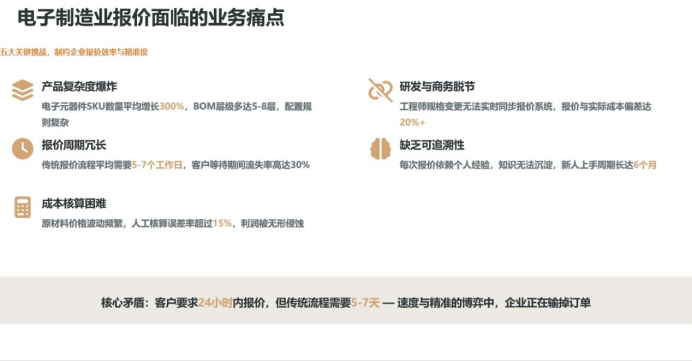
Task: Select the heading 研发与商务脱节
Action: tap(437, 86)
